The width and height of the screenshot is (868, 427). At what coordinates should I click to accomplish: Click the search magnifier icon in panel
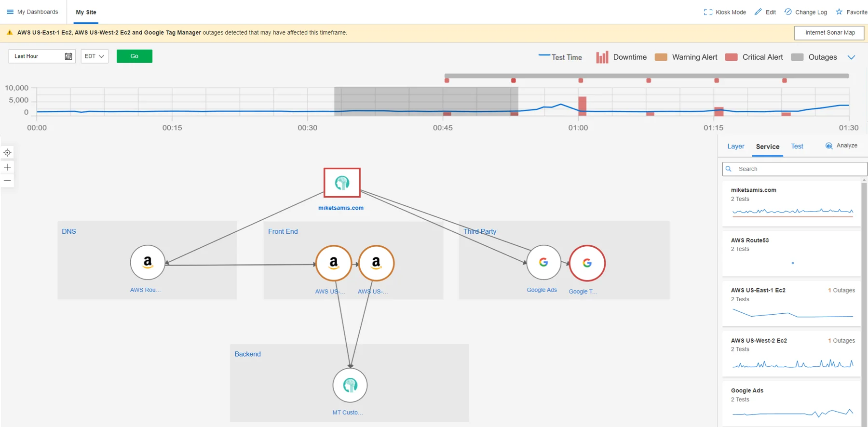point(729,169)
